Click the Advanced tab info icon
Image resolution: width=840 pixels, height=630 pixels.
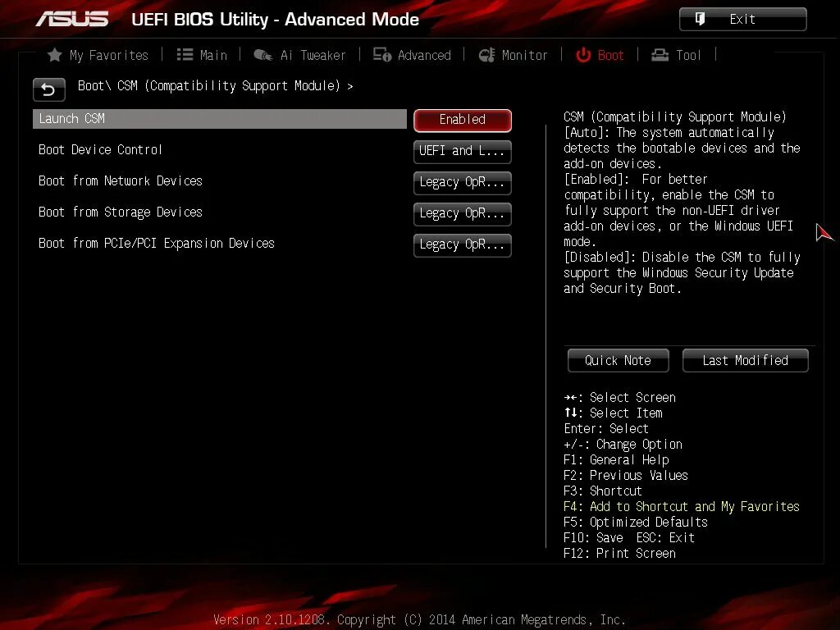[x=382, y=55]
